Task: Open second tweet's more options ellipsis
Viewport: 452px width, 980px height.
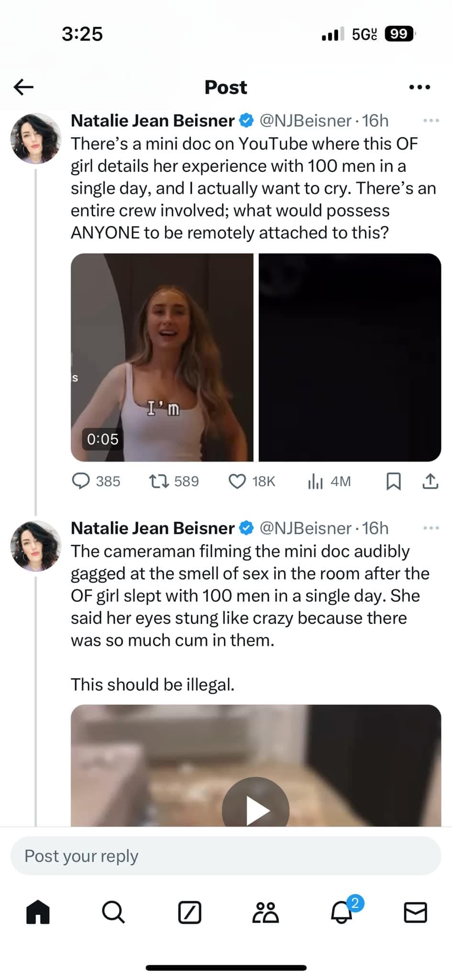Action: 430,528
